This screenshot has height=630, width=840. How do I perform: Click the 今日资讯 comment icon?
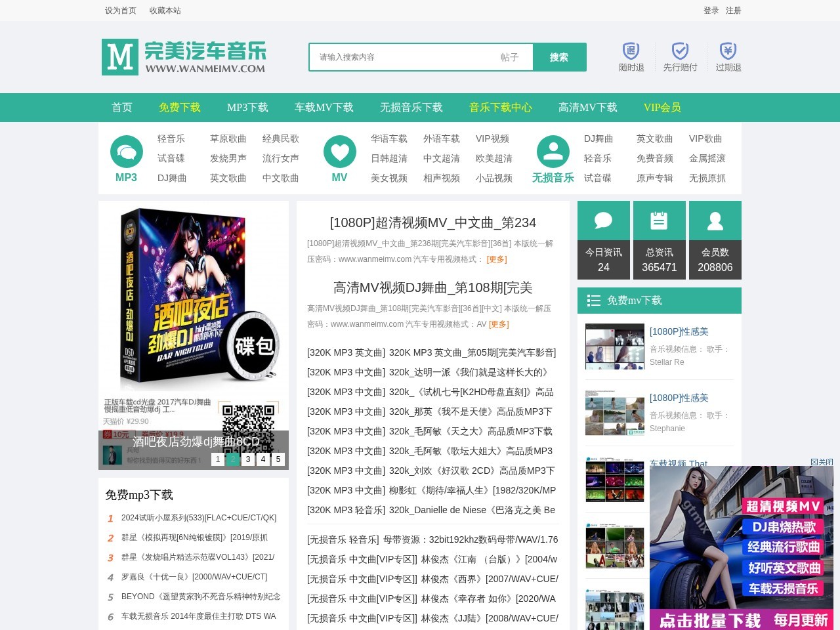coord(603,220)
